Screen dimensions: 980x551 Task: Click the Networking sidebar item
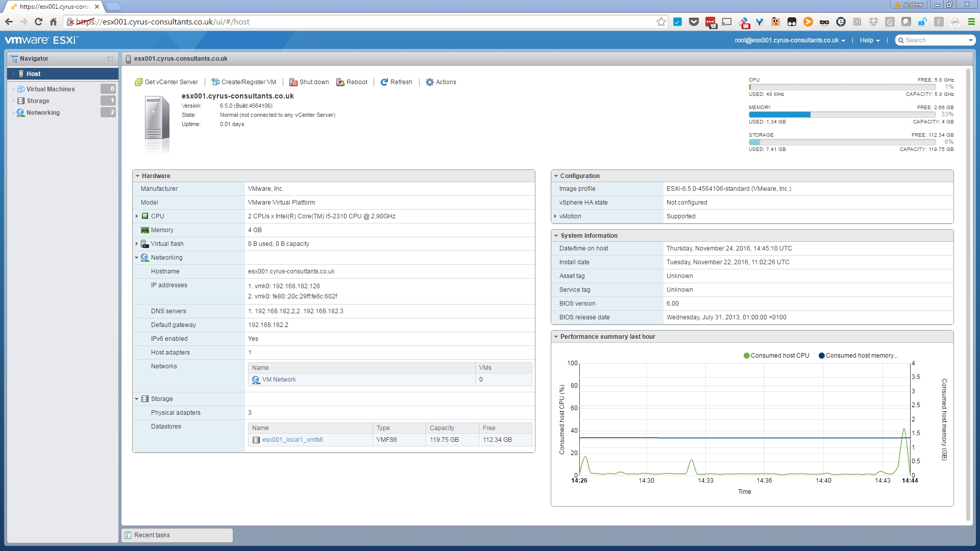[42, 112]
